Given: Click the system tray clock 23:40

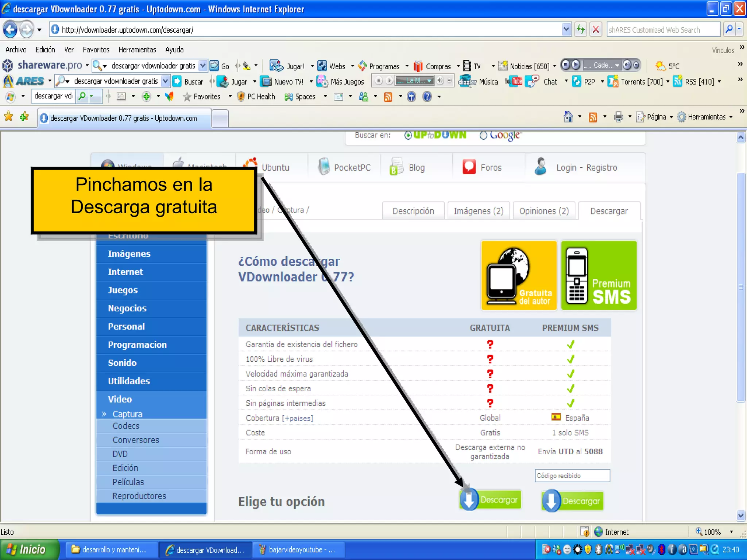Looking at the screenshot, I should pos(730,549).
